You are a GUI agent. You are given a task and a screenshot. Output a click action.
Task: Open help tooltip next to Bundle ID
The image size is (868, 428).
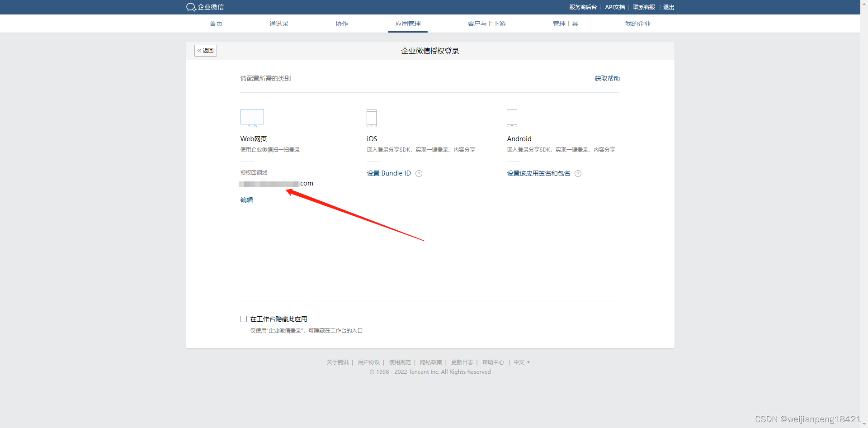coord(419,174)
